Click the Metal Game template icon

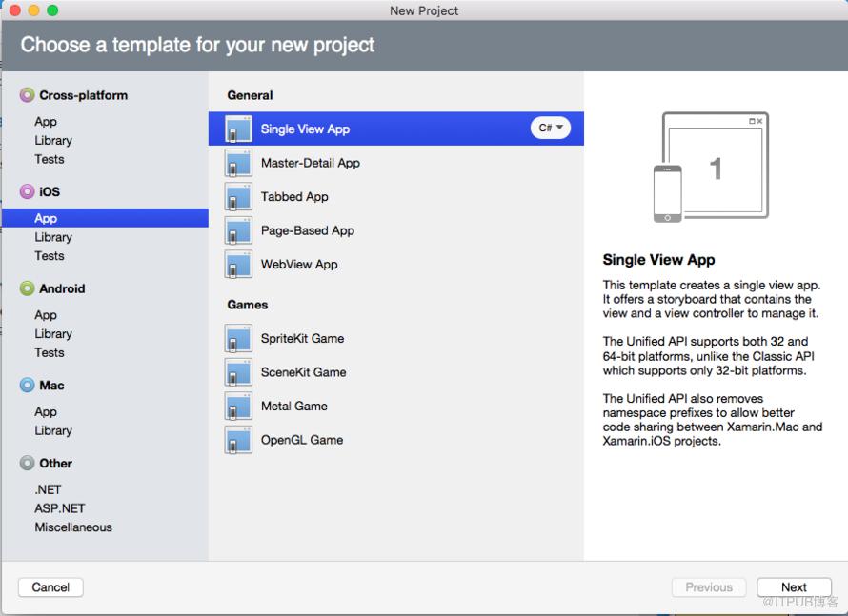tap(238, 407)
